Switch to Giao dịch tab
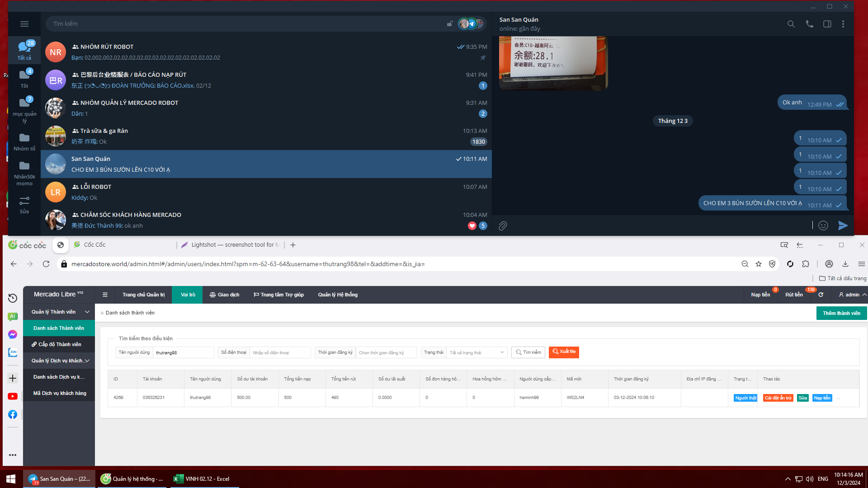This screenshot has height=488, width=868. coord(224,295)
